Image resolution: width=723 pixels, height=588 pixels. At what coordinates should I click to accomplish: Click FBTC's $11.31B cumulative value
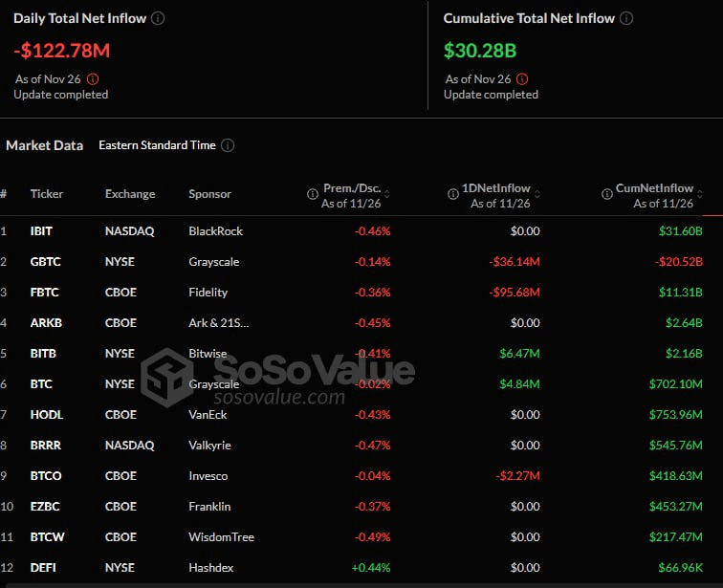tap(681, 293)
